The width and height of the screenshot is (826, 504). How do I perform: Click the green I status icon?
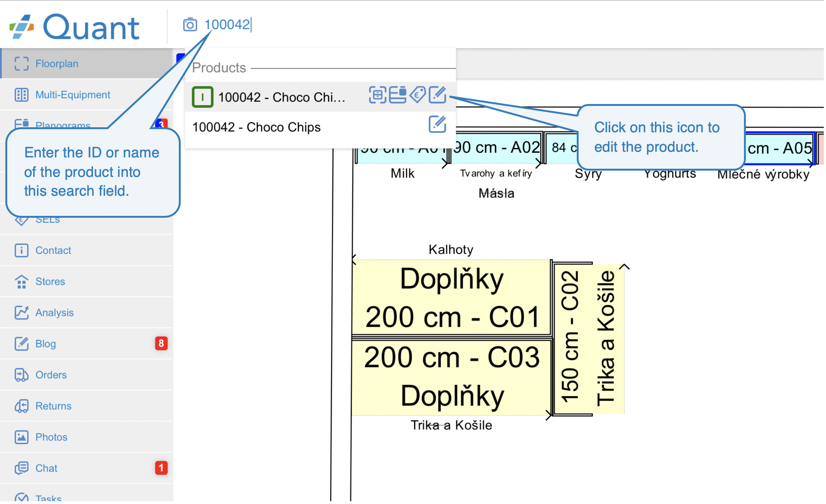202,97
